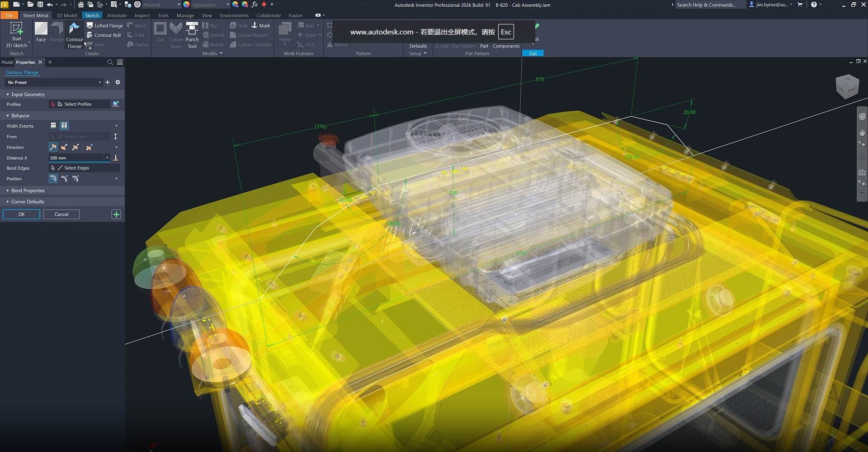Open preset settings gear icon
The height and width of the screenshot is (452, 868).
(118, 82)
